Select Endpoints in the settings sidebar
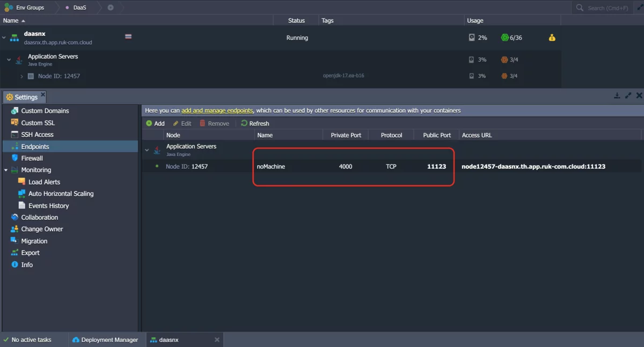The height and width of the screenshot is (347, 644). click(x=70, y=146)
